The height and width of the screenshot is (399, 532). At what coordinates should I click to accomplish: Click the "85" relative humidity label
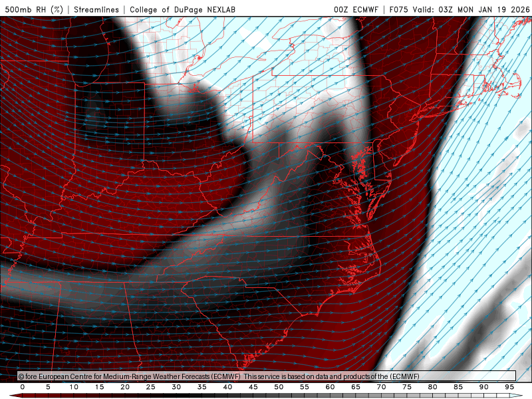point(458,387)
